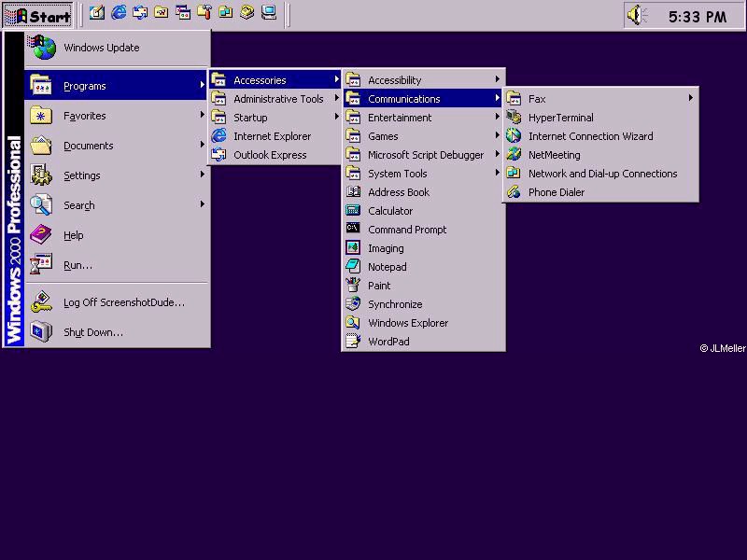Click the Start button
This screenshot has height=560, width=747.
click(x=38, y=16)
